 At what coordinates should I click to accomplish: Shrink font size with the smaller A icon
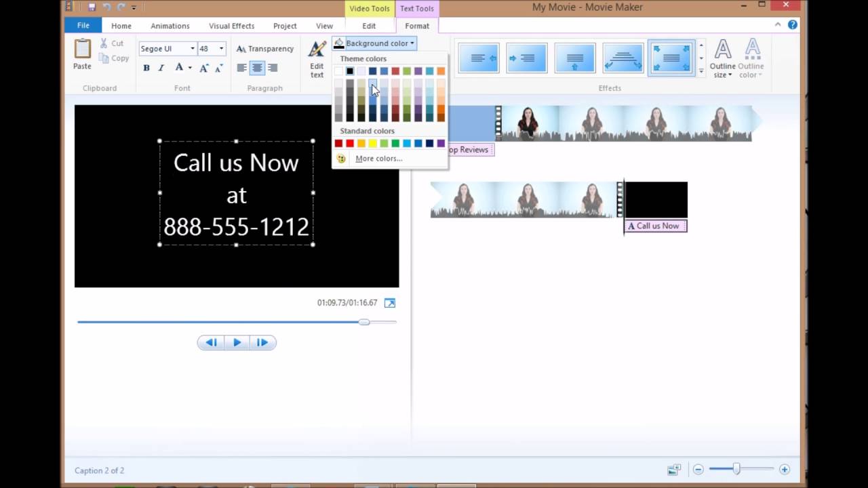point(218,68)
